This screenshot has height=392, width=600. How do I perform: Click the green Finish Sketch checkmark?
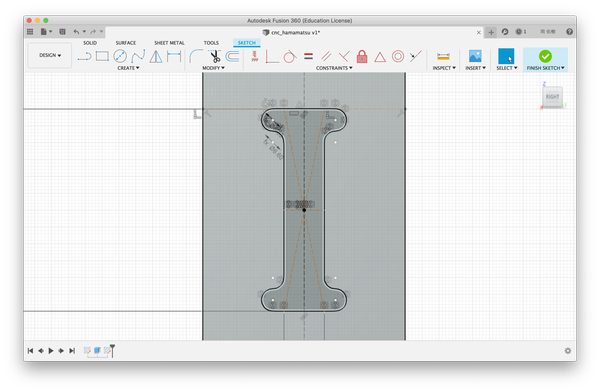(x=545, y=56)
